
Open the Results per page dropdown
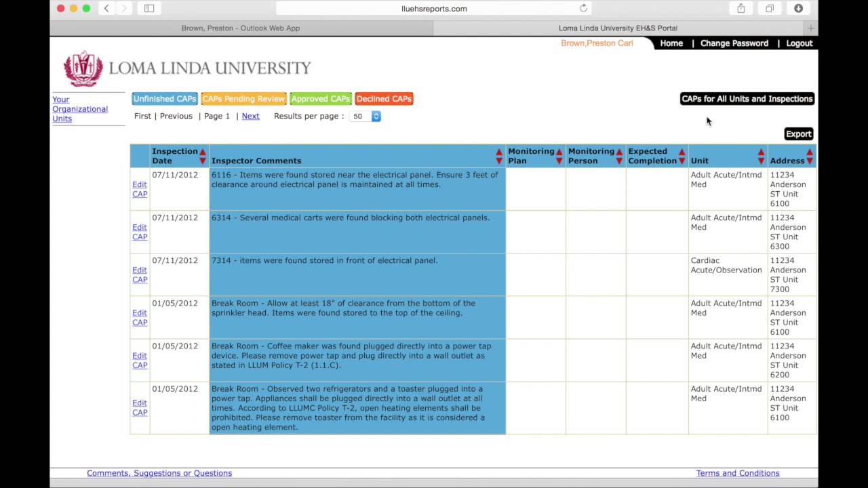[x=366, y=117]
